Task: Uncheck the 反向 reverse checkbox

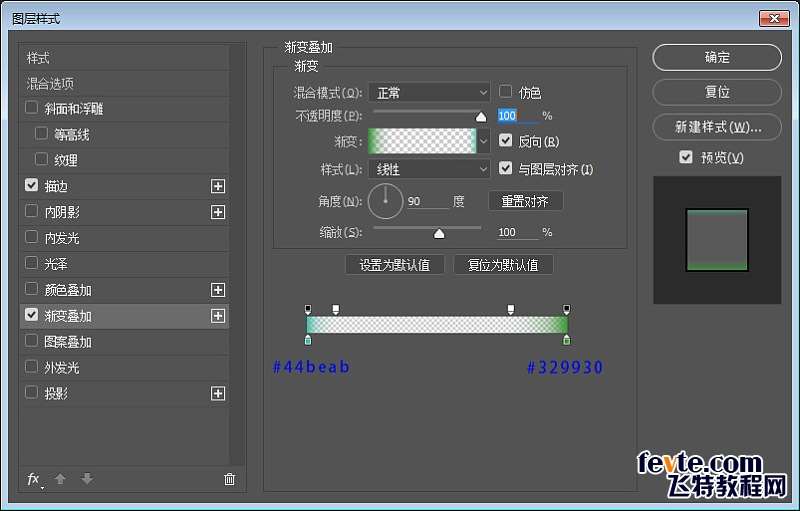Action: (x=505, y=140)
